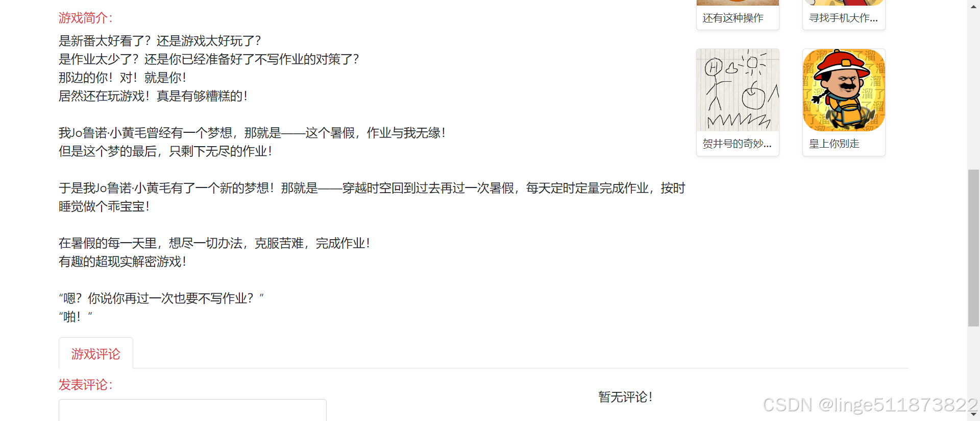The height and width of the screenshot is (421, 980).
Task: Open the 还有这种操作 title link
Action: click(733, 18)
